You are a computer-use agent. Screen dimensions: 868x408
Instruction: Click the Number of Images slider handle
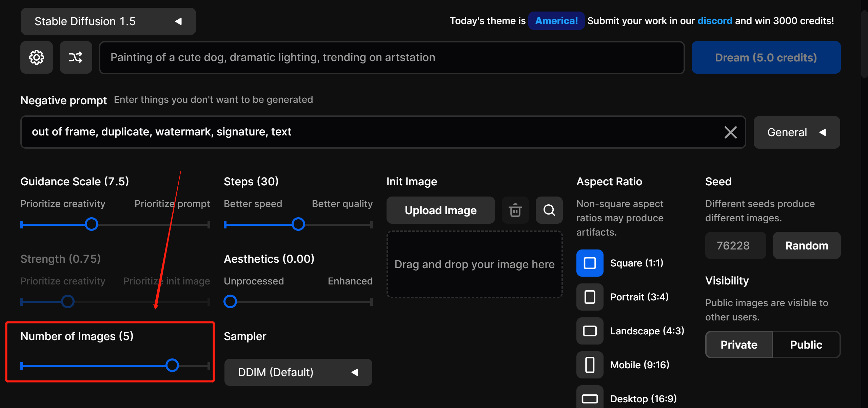172,365
